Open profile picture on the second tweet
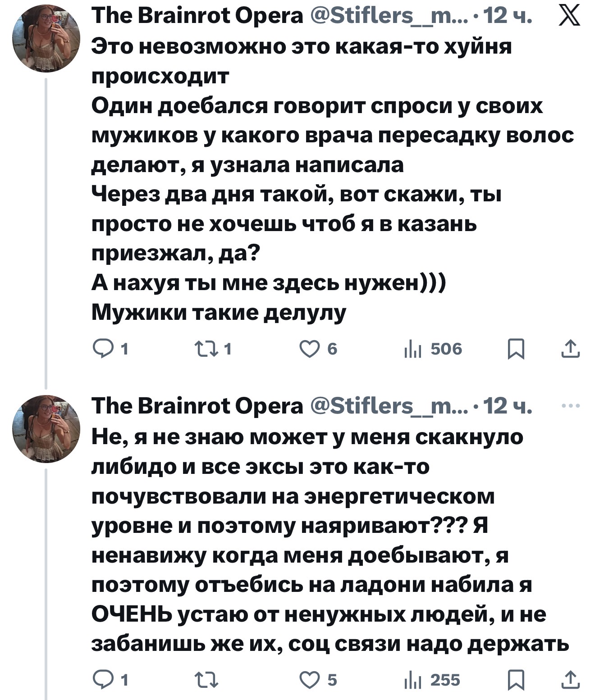 (46, 429)
